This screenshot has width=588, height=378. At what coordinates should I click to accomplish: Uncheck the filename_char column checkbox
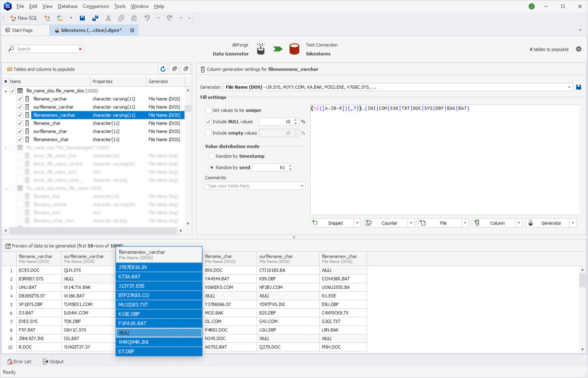[19, 123]
